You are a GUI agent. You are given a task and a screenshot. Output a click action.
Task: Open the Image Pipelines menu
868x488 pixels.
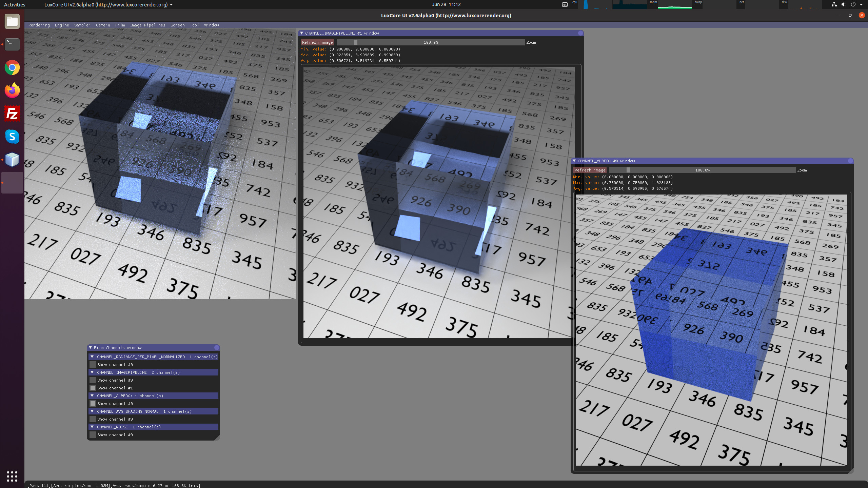tap(147, 25)
